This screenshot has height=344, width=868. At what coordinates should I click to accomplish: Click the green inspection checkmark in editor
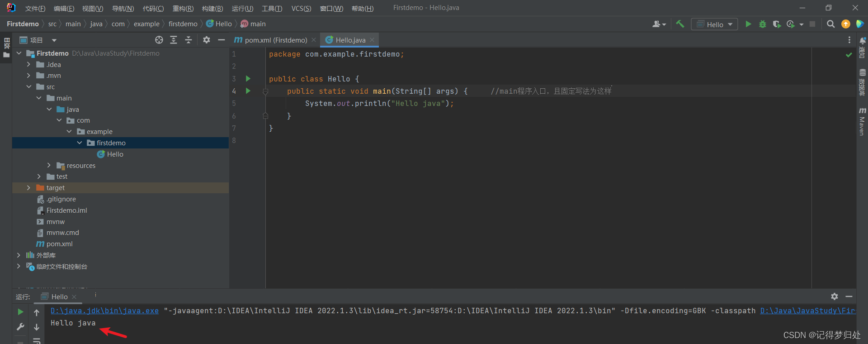tap(849, 55)
